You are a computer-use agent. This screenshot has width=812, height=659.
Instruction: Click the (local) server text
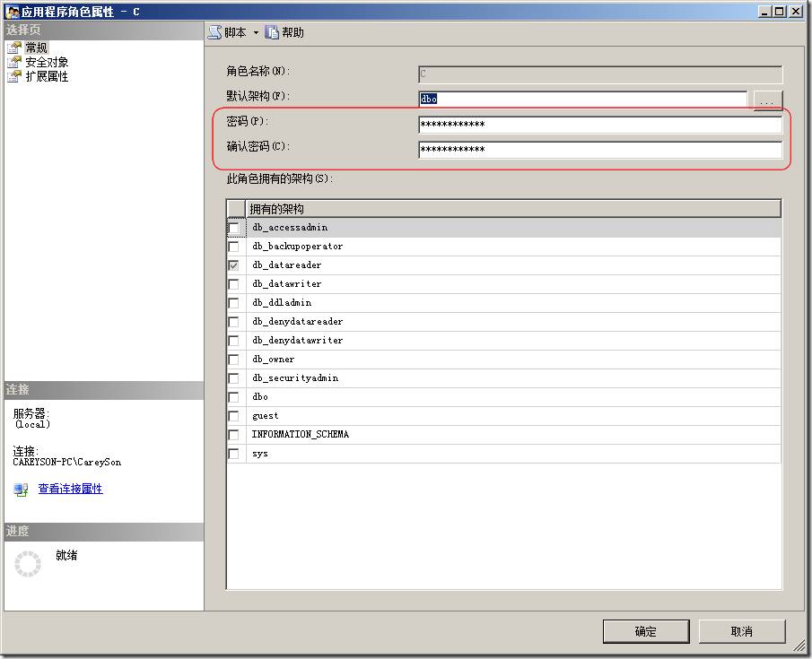pos(32,424)
